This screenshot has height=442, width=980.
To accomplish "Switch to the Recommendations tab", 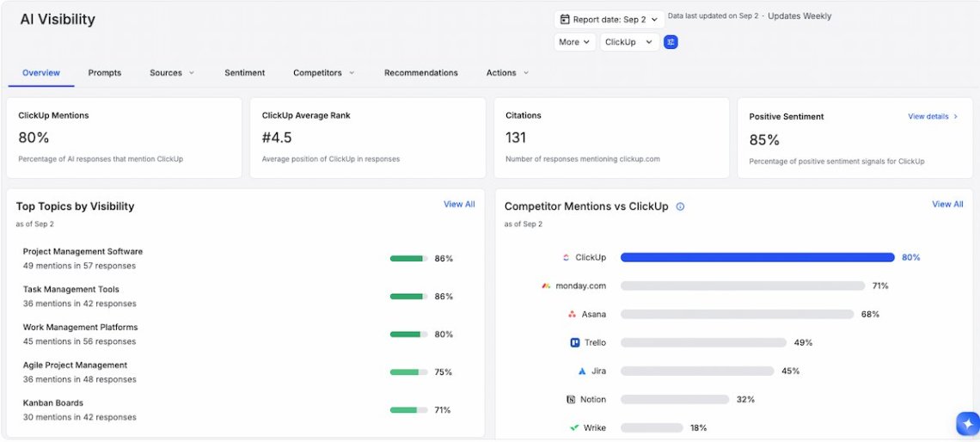I will 420,72.
